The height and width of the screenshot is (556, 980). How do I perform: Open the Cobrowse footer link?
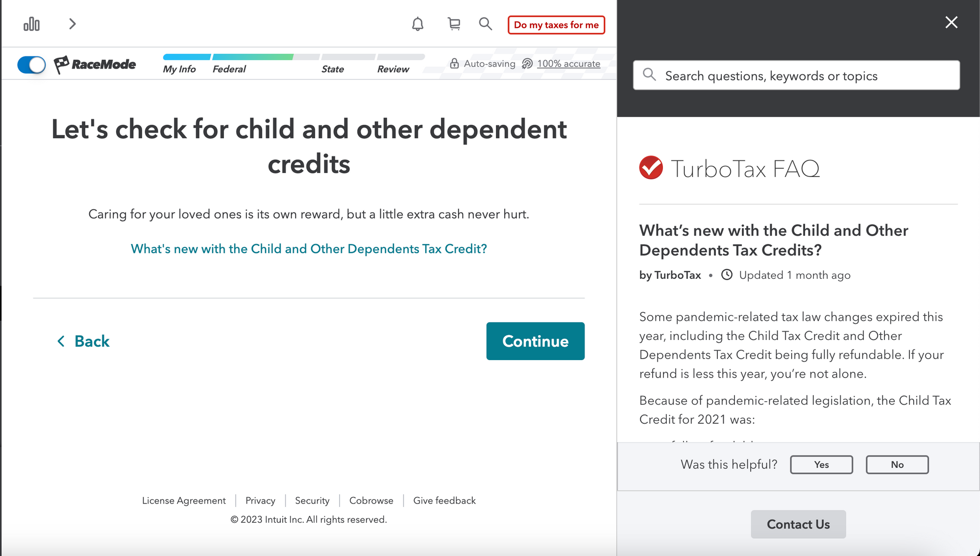(x=371, y=501)
